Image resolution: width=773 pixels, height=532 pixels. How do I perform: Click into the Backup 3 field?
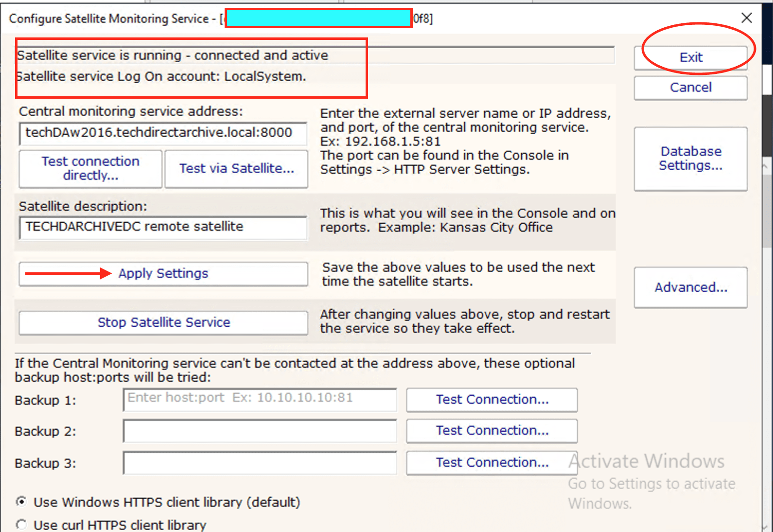260,463
